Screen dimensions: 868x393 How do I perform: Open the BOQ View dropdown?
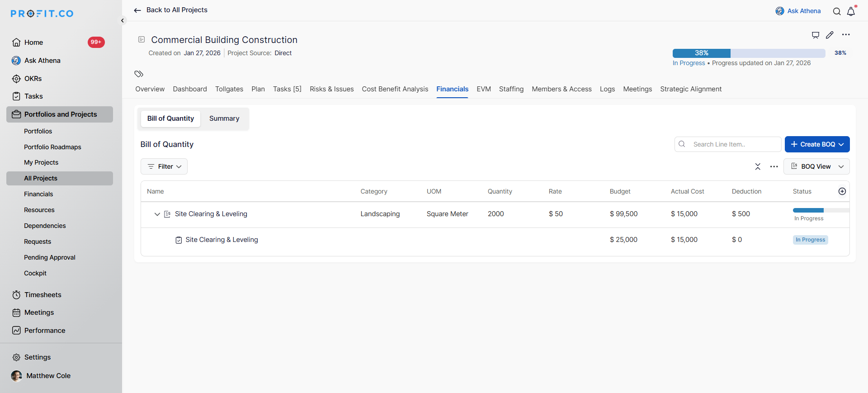pos(816,166)
